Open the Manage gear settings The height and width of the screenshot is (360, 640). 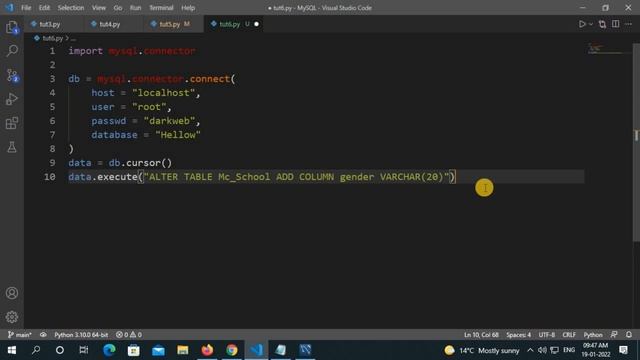pyautogui.click(x=12, y=317)
